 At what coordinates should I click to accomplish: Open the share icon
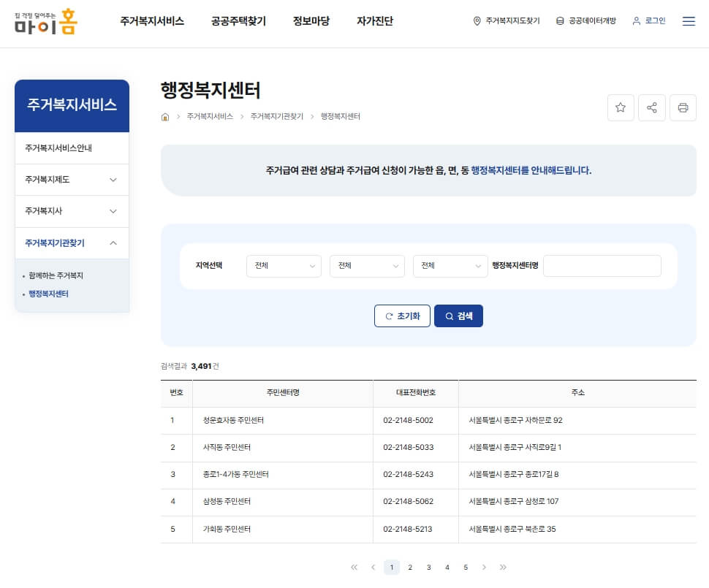651,107
